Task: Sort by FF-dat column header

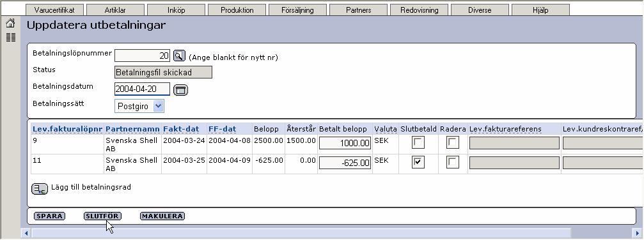Action: [x=222, y=129]
